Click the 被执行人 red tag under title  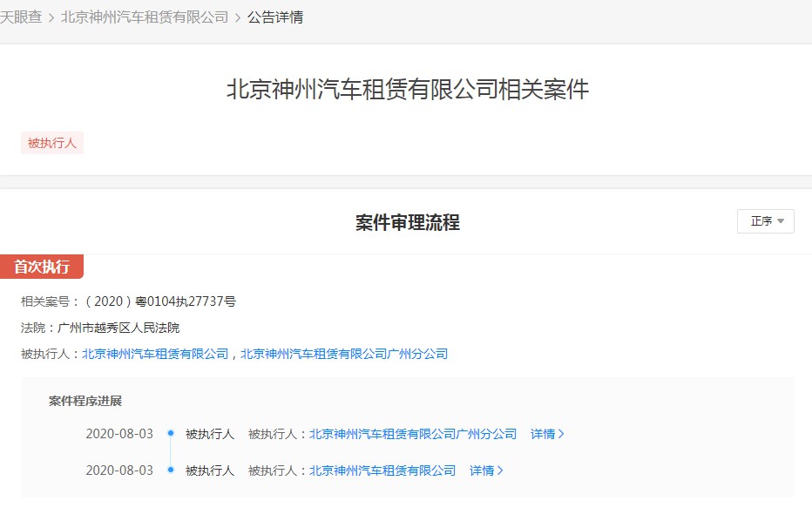click(x=51, y=143)
